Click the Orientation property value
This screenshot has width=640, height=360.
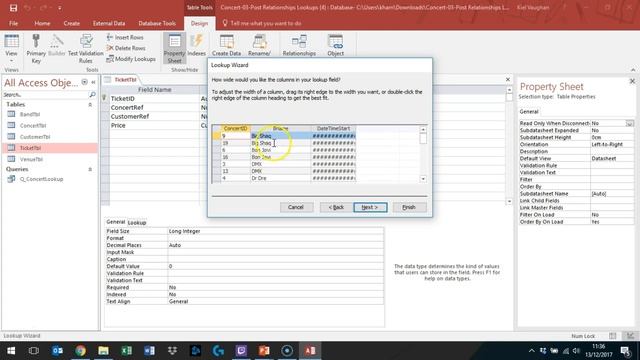[x=612, y=144]
